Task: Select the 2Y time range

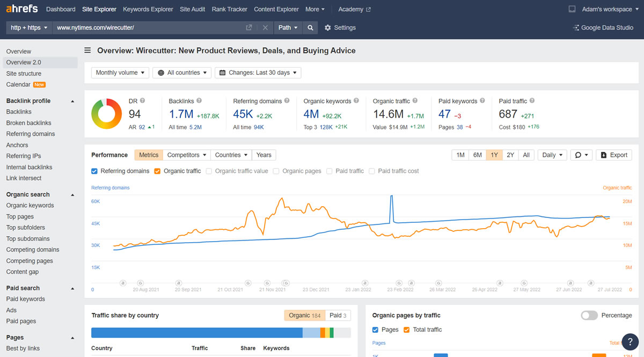Action: [510, 155]
